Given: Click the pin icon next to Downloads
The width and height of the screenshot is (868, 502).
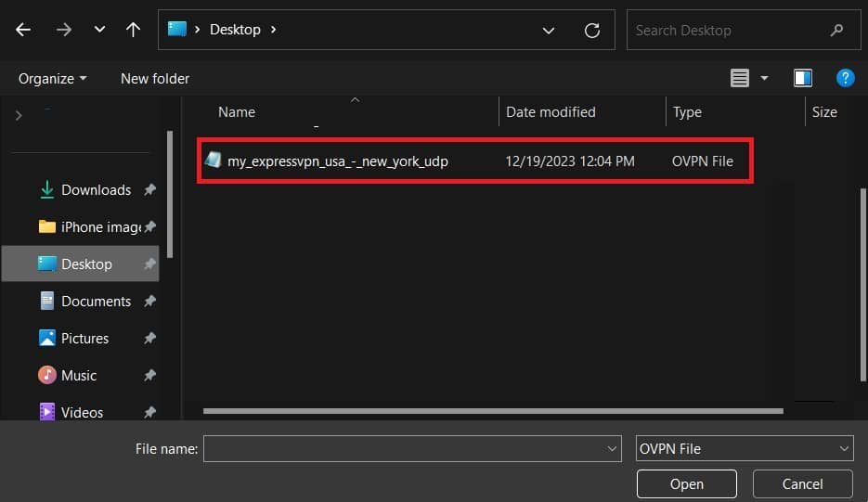Looking at the screenshot, I should 149,190.
